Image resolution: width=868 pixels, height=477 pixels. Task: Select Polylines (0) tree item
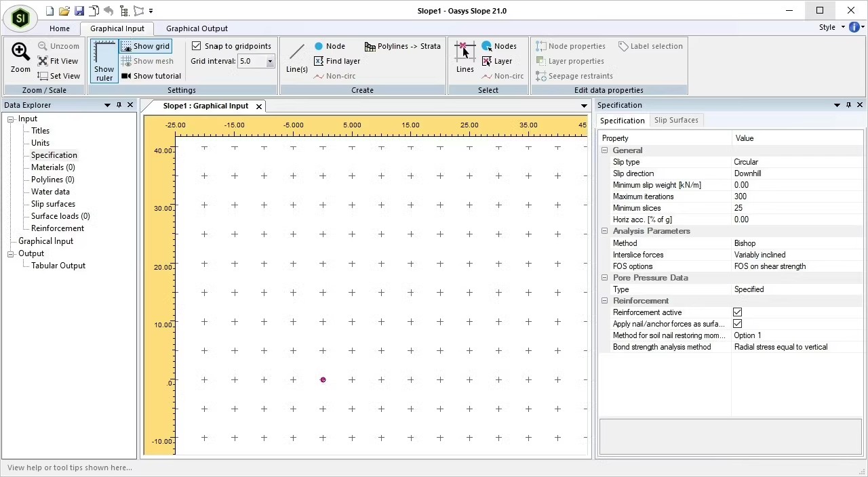53,180
